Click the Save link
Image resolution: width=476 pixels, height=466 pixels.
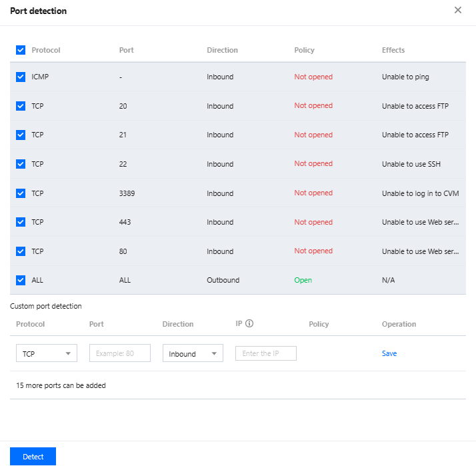389,353
